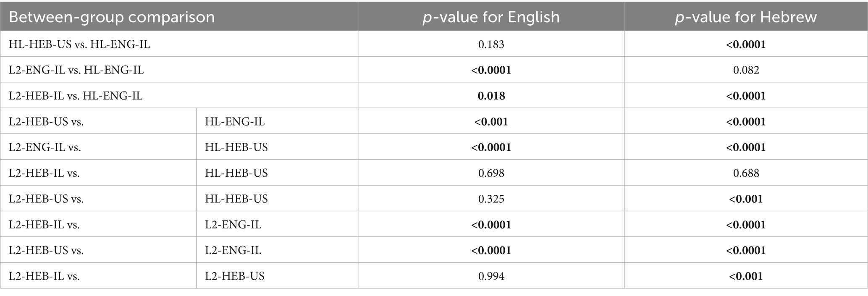
Task: Click the Hebrew <0.0001 value in the first row
Action: click(x=746, y=44)
